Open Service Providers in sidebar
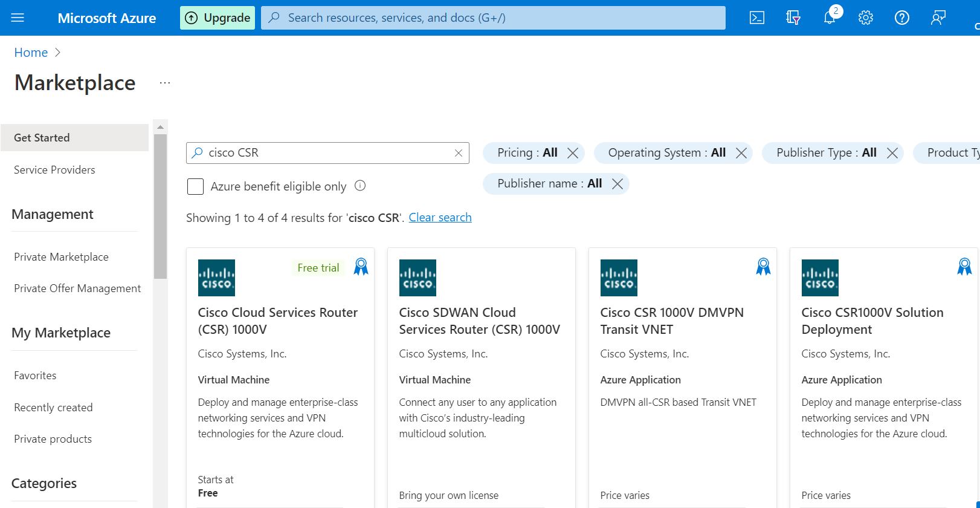 [54, 170]
